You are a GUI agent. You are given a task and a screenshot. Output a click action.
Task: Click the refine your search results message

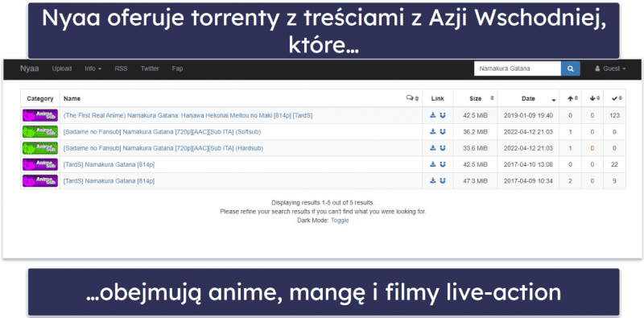click(323, 212)
